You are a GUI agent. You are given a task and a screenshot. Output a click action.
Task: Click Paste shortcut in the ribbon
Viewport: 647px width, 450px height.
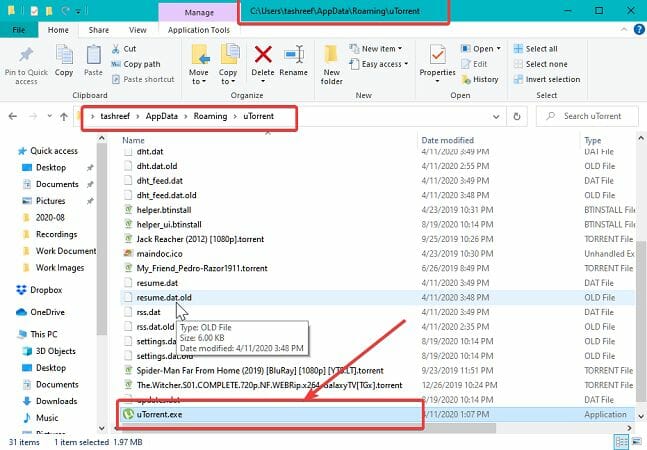coord(143,79)
